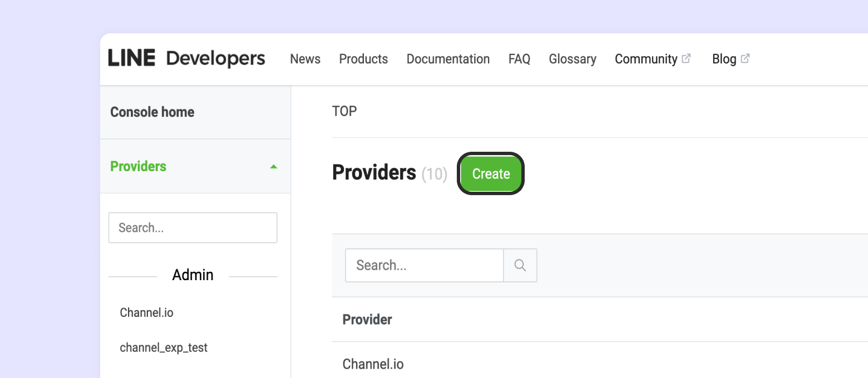Collapse the Providers sidebar section arrow
Screen dimensions: 868x378
[273, 167]
